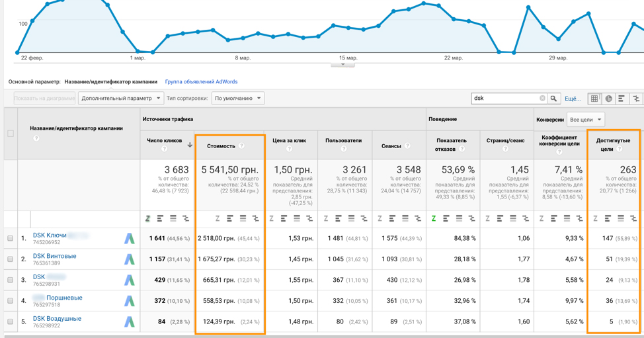Focus the search field containing dsk
Viewport: 644px width, 338px height.
(x=505, y=98)
